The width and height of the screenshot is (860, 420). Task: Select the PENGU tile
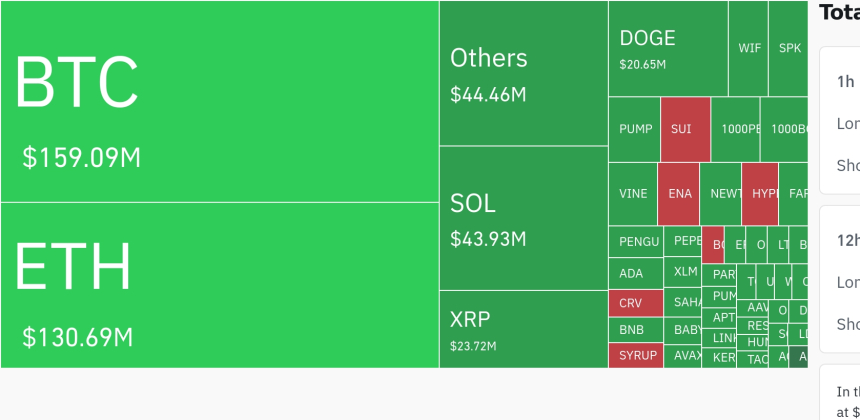(x=636, y=241)
